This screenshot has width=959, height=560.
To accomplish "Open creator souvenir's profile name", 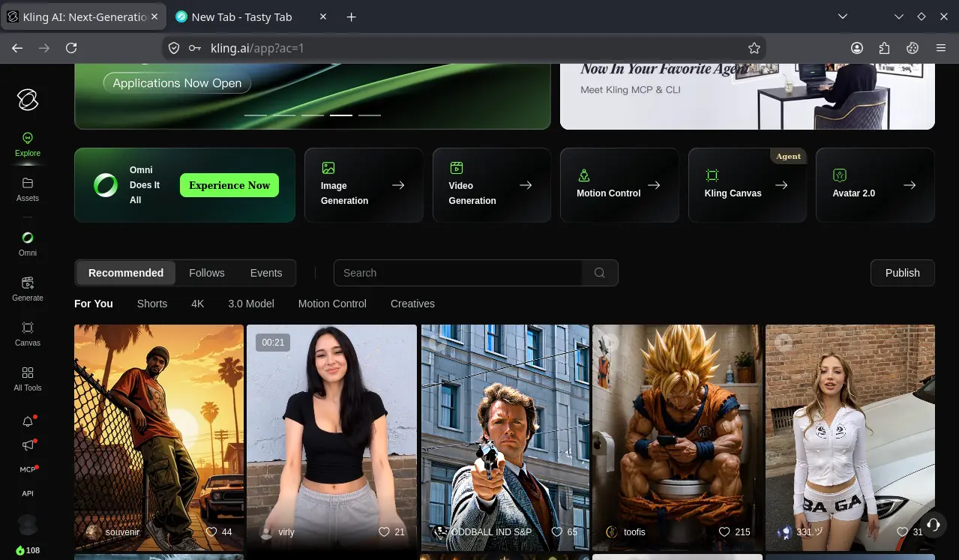I will click(123, 532).
